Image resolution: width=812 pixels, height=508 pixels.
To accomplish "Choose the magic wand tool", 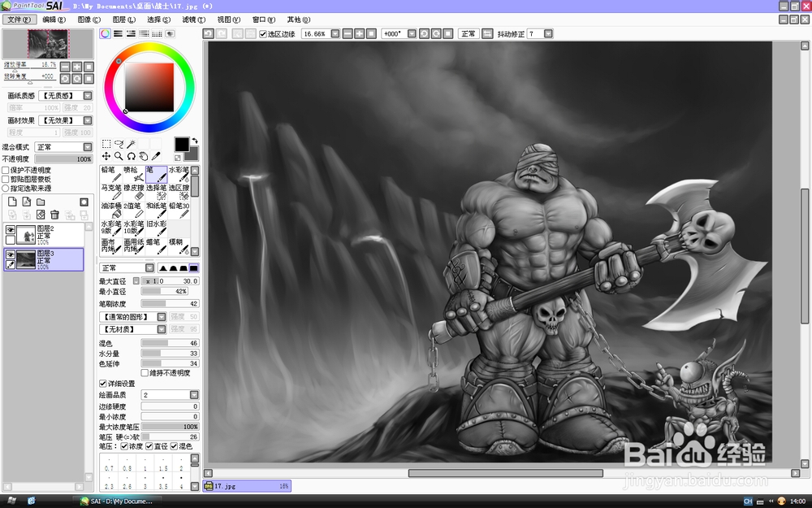I will point(131,144).
